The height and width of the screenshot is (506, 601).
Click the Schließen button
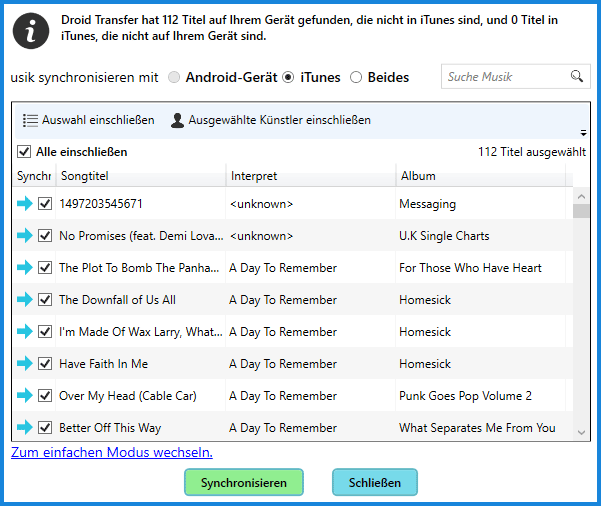(375, 482)
